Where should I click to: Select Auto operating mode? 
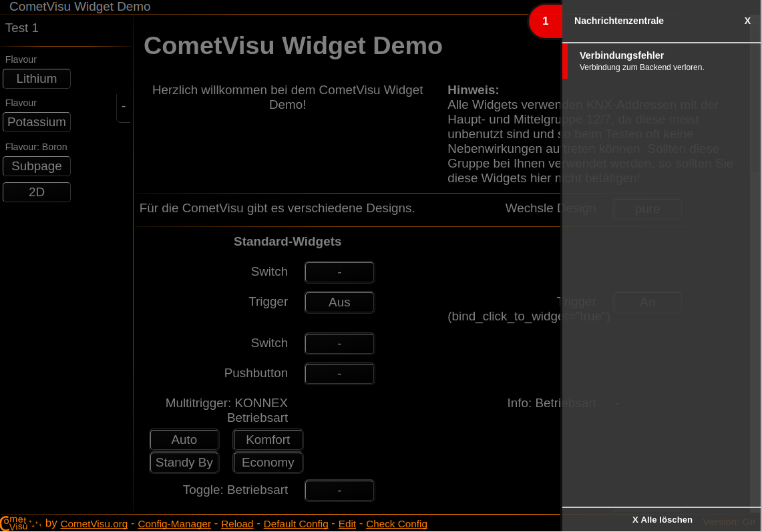pos(184,440)
